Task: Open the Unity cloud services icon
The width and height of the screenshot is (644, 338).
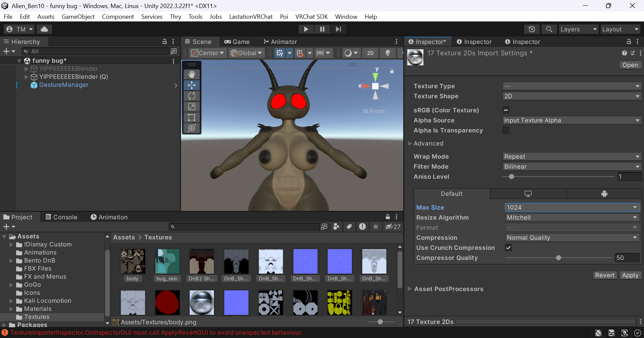Action: click(44, 29)
